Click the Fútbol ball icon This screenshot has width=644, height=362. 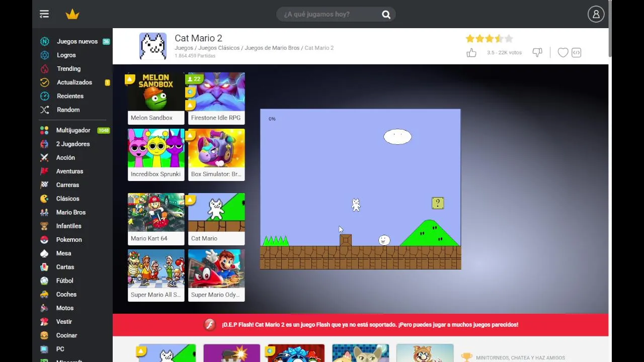click(x=45, y=281)
